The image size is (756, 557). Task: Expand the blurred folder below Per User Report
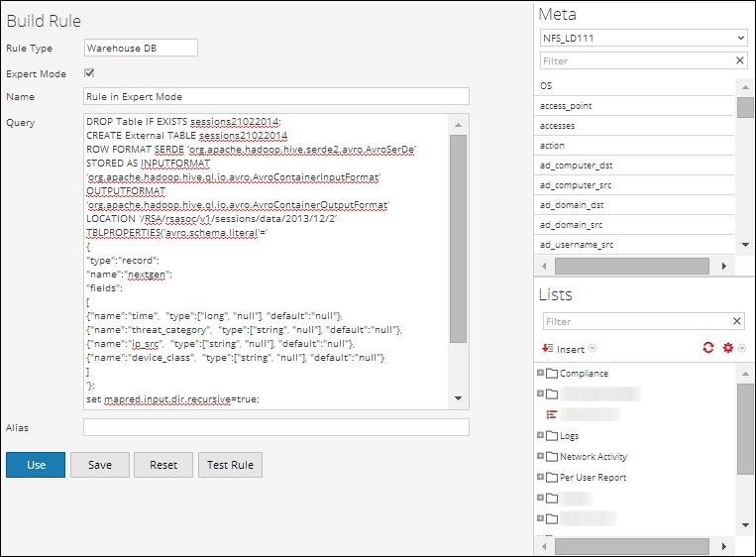tap(540, 498)
